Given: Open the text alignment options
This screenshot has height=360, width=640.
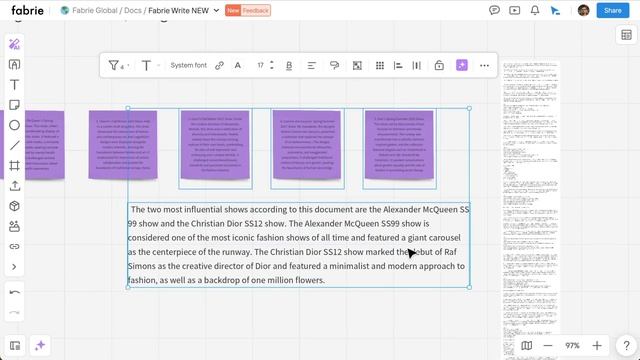Looking at the screenshot, I should click(311, 65).
